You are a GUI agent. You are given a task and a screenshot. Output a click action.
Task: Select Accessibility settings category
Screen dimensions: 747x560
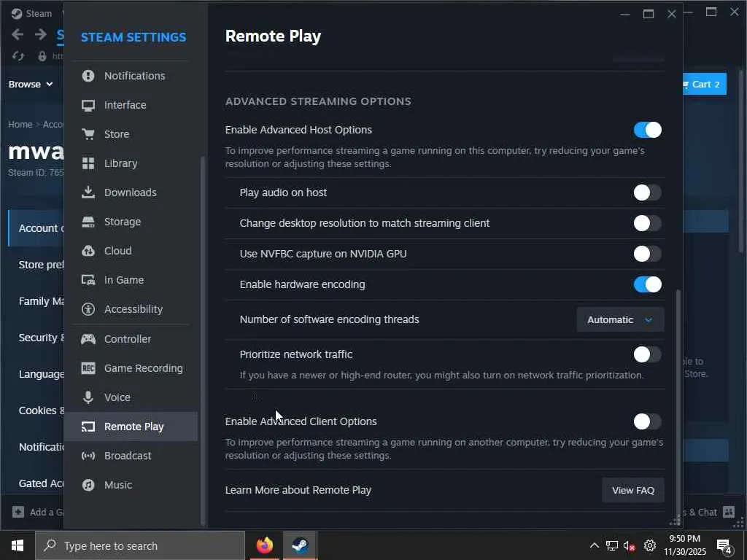tap(131, 309)
